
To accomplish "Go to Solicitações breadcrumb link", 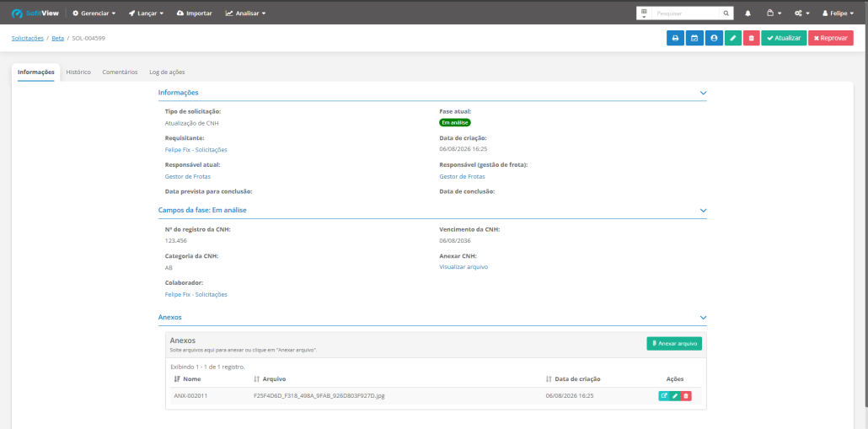I will coord(28,39).
